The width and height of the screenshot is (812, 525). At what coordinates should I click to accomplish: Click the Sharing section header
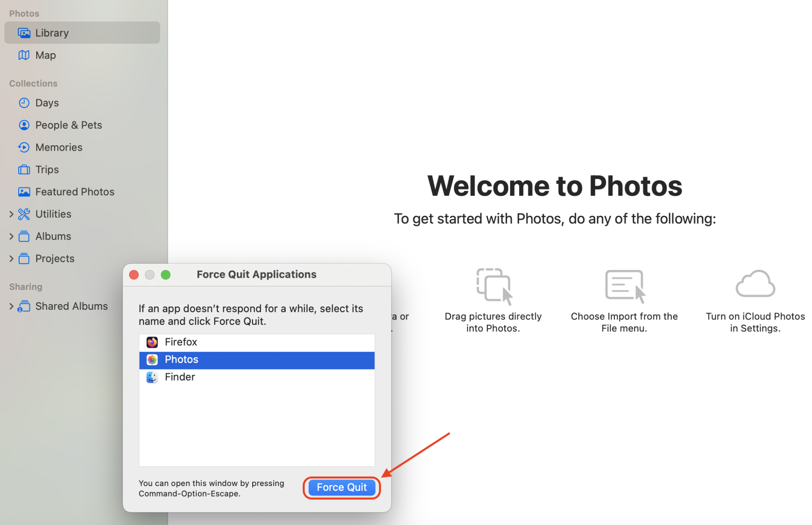pos(25,286)
